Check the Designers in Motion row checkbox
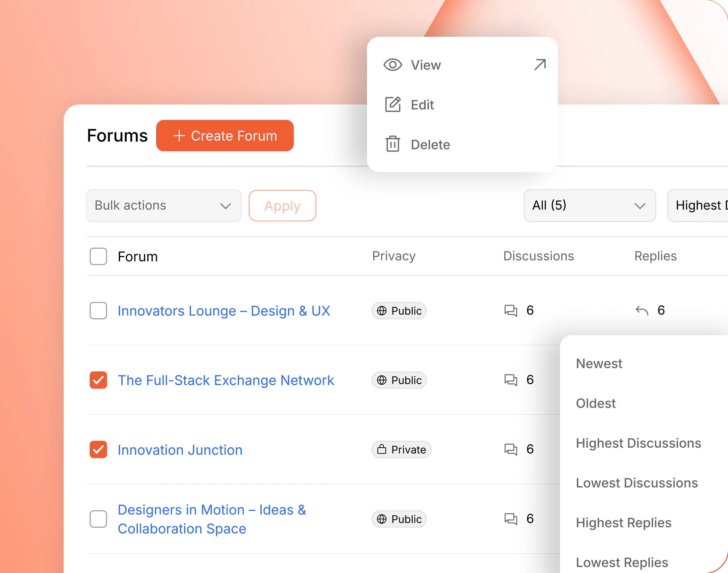728x573 pixels. (x=98, y=519)
